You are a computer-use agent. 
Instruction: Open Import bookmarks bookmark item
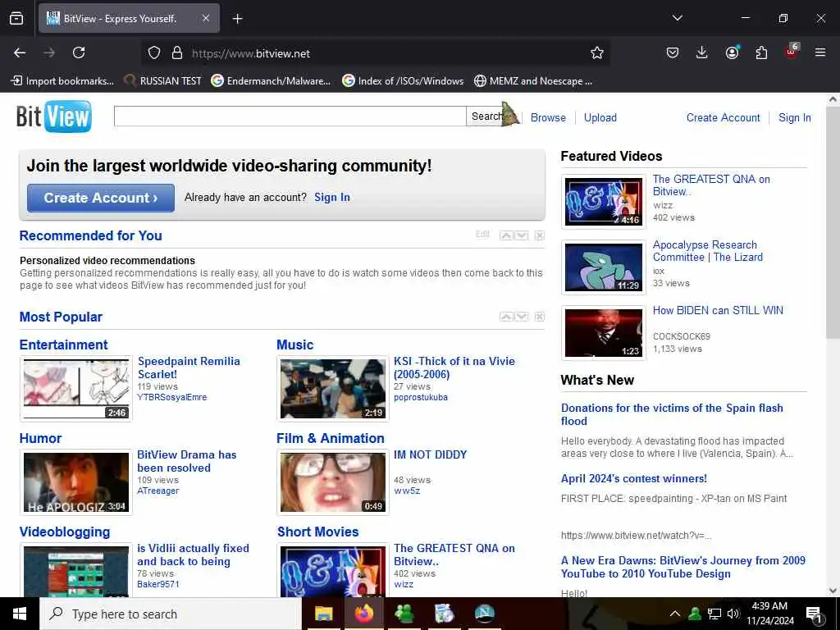[62, 81]
